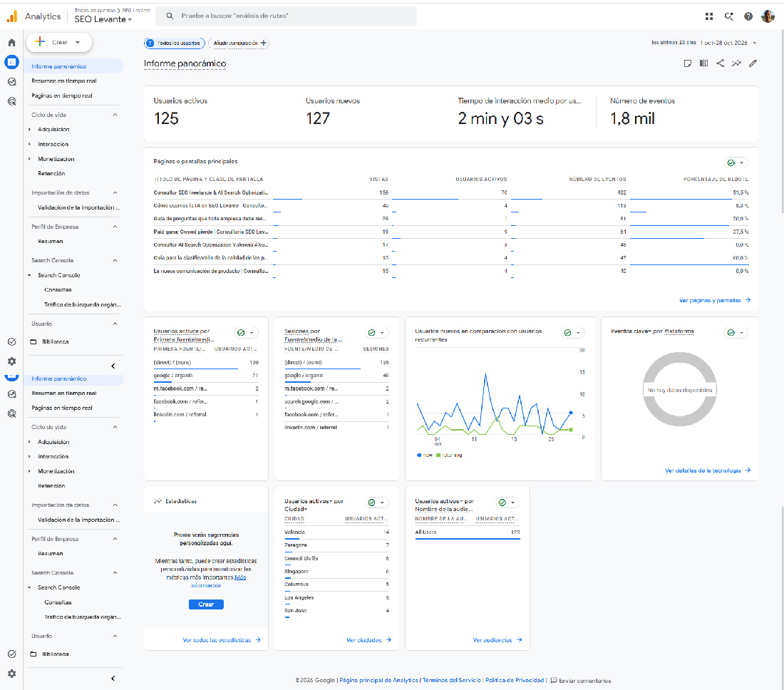Click the All Users audience row

click(468, 532)
